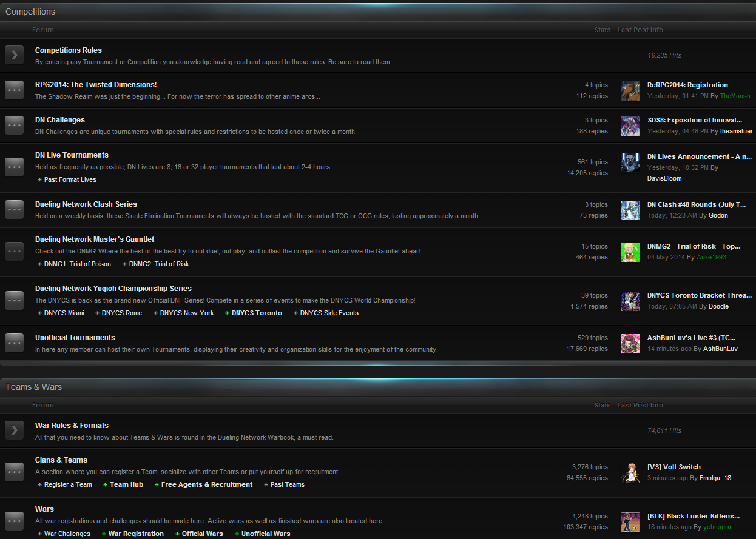
Task: Go to DNYCS Side Events subforum
Action: 329,313
